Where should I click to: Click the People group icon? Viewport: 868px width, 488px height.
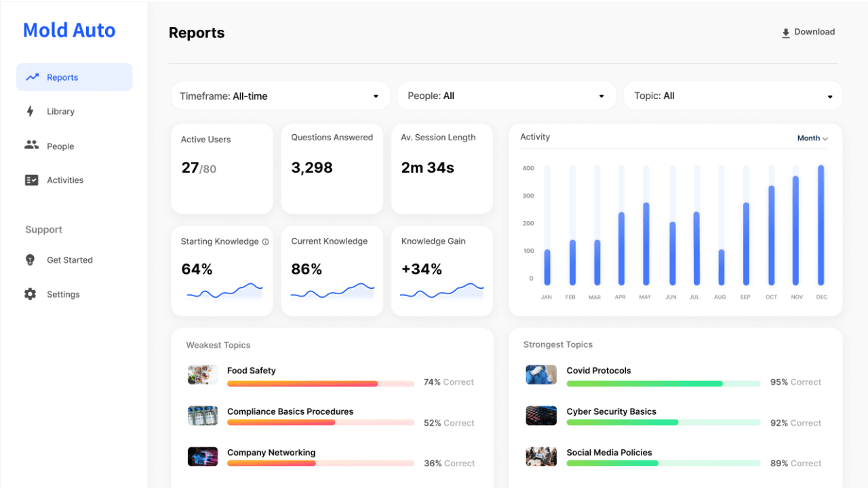[x=31, y=145]
